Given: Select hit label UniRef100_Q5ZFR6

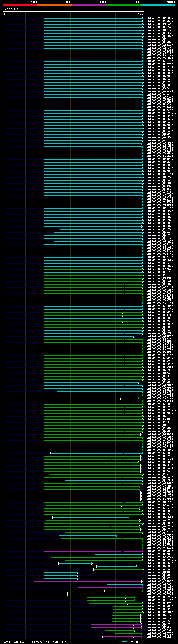Looking at the screenshot, I should point(160,388).
